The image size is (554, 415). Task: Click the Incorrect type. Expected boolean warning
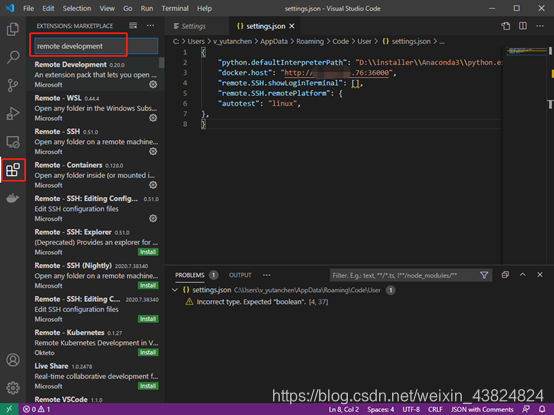[262, 302]
